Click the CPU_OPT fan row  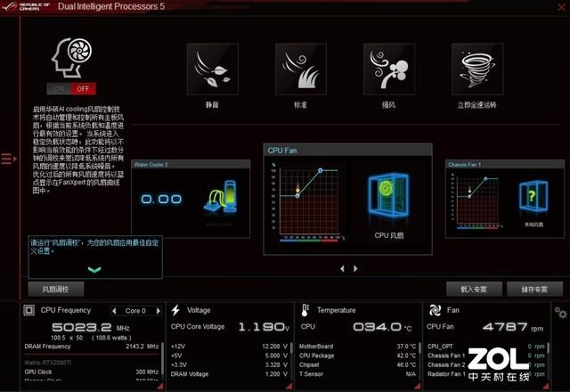(486, 347)
